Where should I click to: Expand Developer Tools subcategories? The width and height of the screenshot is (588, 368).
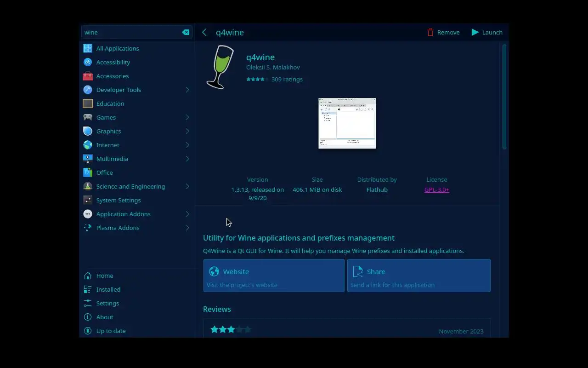[x=187, y=90]
